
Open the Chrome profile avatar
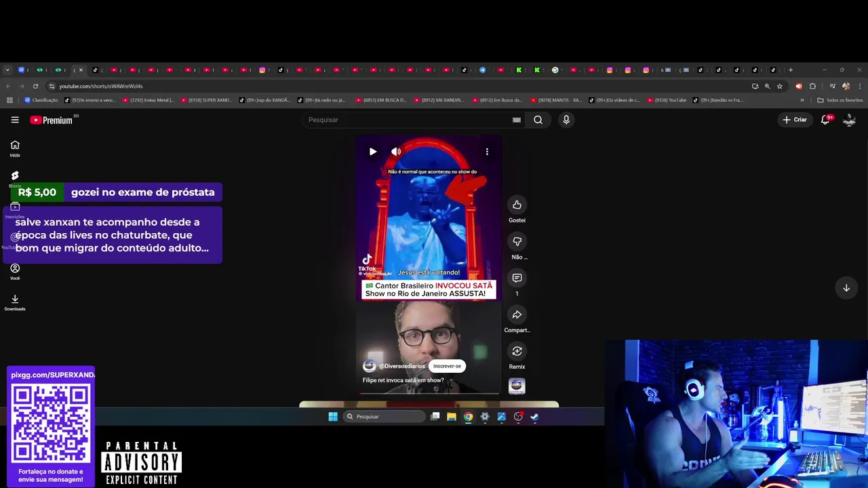pyautogui.click(x=846, y=86)
